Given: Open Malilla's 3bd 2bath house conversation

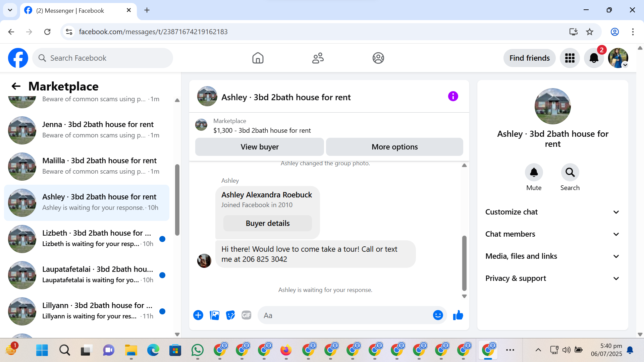Looking at the screenshot, I should click(x=87, y=166).
